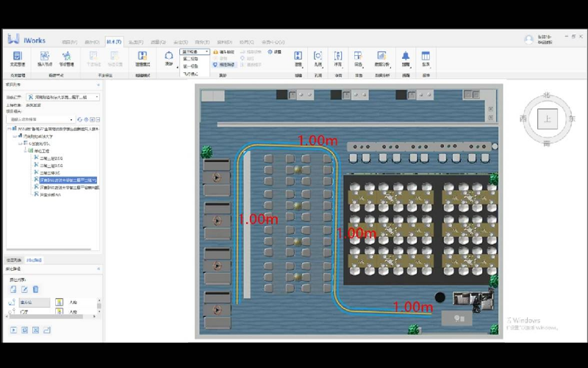Click the insert node ribbon icon
The image size is (588, 368).
(45, 59)
